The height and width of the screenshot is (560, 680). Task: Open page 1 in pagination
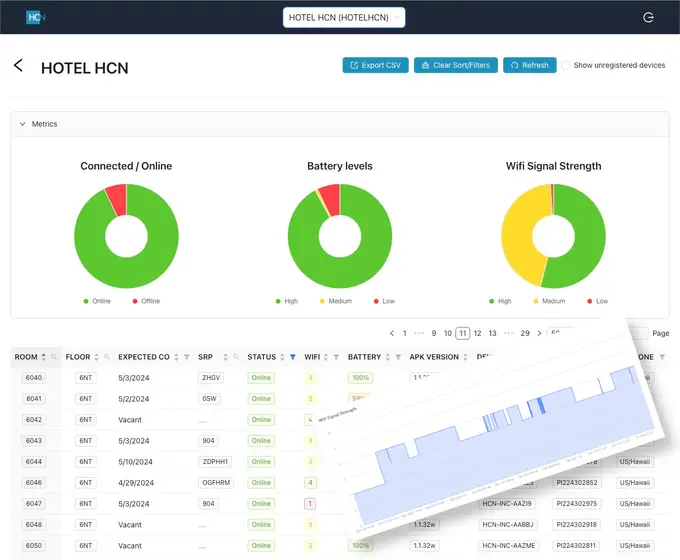[x=405, y=333]
